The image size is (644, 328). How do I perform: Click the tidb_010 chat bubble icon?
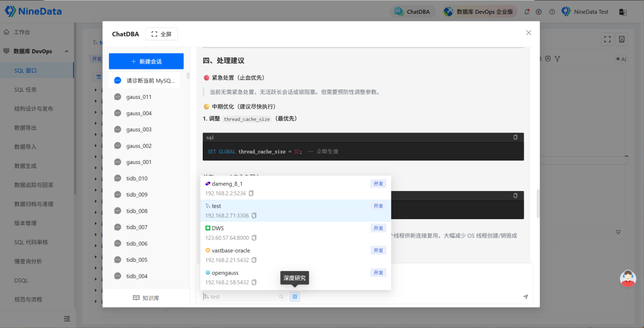118,178
